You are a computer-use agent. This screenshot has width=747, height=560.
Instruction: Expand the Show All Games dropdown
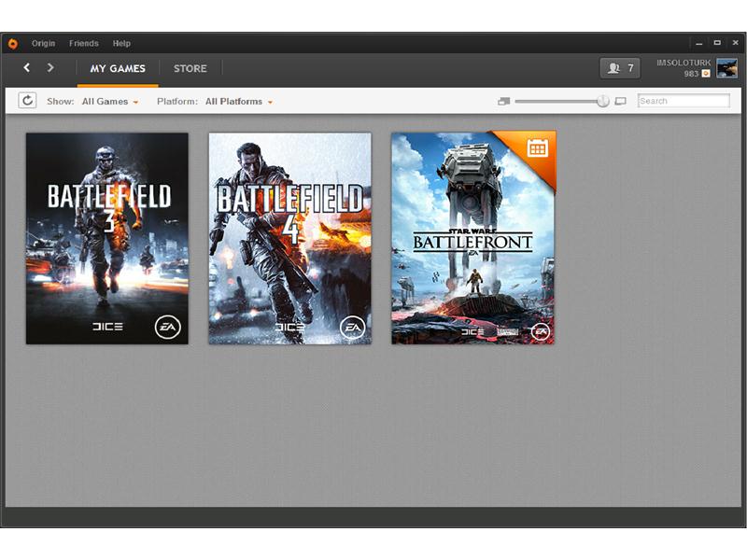pos(110,102)
